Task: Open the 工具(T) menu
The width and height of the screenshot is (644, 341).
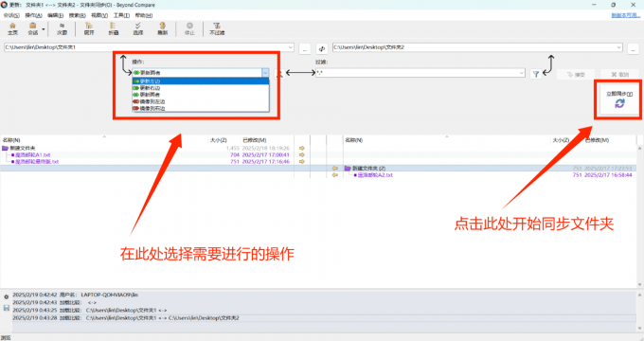Action: tap(121, 15)
